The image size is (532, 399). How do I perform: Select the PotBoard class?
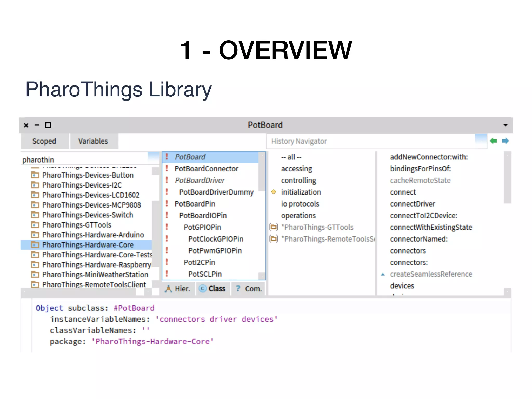[x=210, y=157]
